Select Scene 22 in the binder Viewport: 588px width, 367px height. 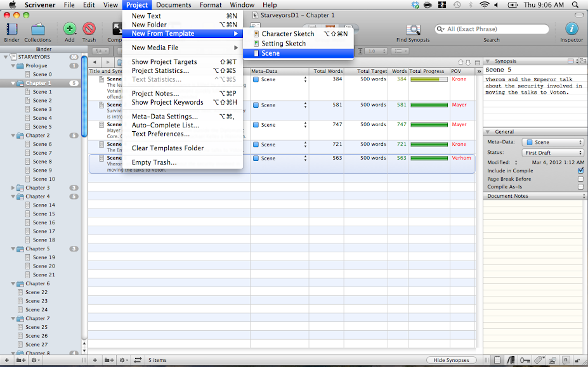(x=36, y=292)
